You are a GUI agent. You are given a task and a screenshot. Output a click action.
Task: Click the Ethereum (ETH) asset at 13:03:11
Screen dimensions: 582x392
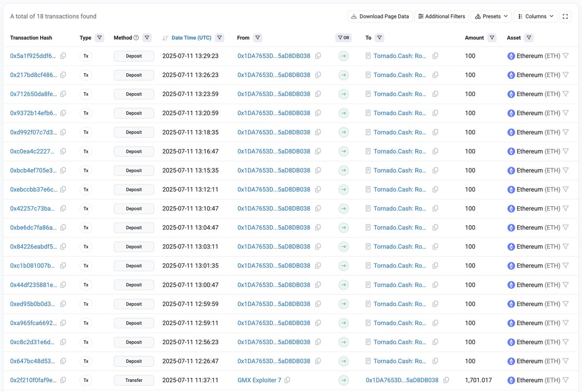tap(538, 246)
